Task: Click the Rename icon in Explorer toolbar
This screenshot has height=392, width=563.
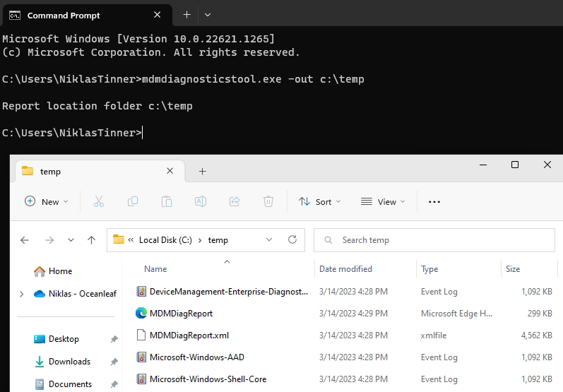Action: (x=201, y=202)
